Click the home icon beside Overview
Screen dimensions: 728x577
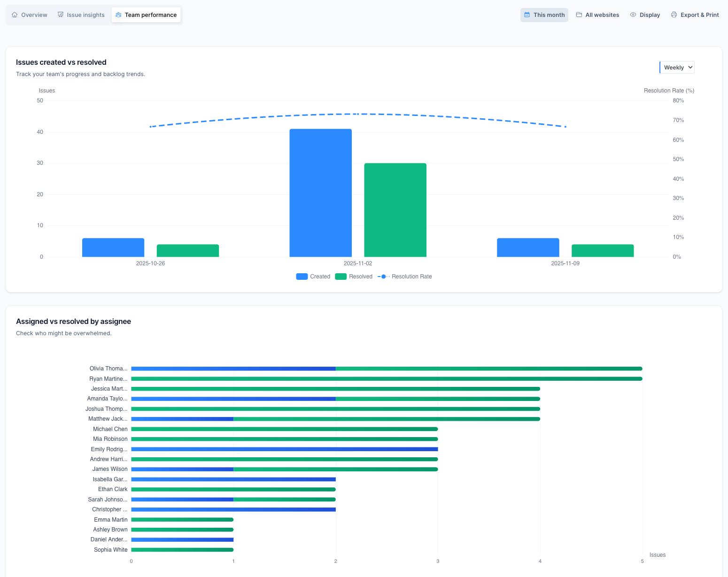(15, 15)
